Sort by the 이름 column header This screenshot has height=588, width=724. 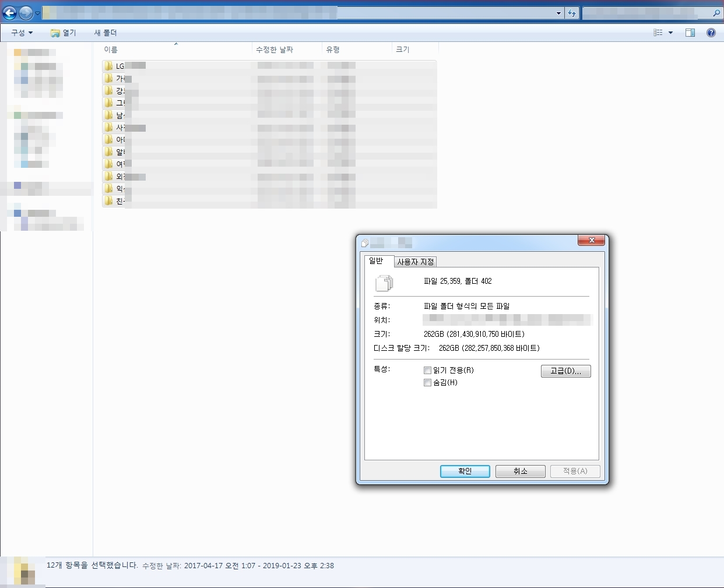176,50
